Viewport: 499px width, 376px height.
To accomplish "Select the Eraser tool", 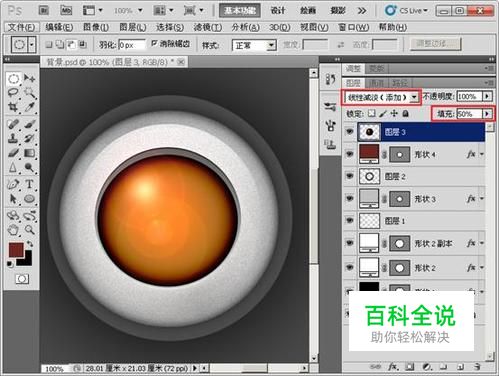I will [x=13, y=153].
